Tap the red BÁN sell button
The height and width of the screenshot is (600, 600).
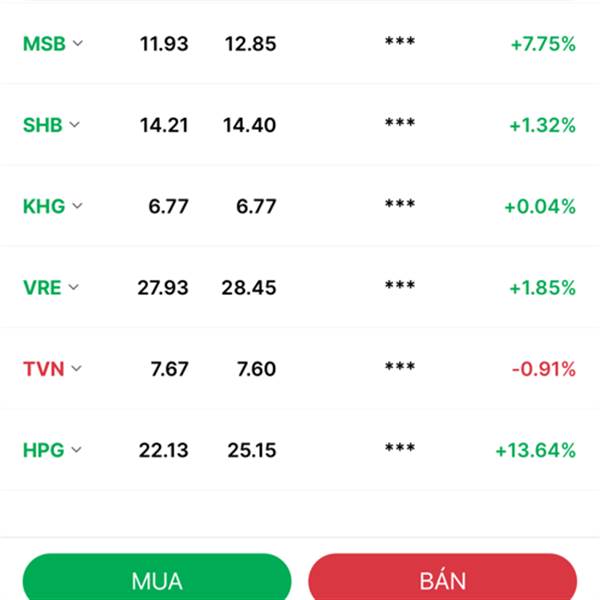tap(443, 577)
